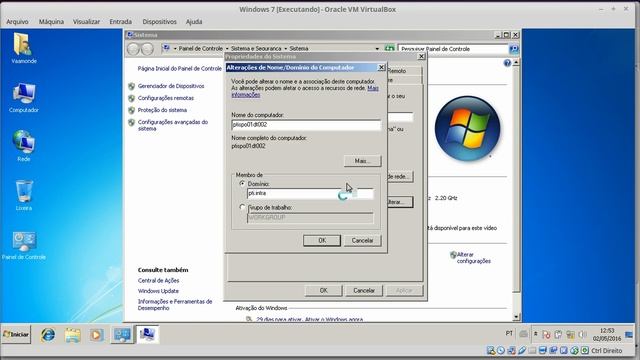Click VirtualBox hard disk activity status icon
The width and height of the screenshot is (640, 360).
[x=491, y=351]
